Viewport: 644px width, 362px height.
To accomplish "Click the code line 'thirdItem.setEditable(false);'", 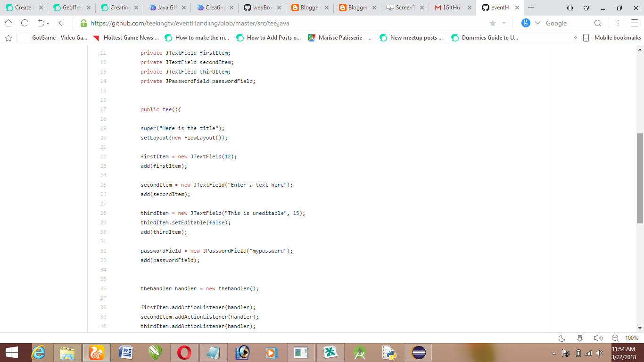I will click(x=186, y=222).
